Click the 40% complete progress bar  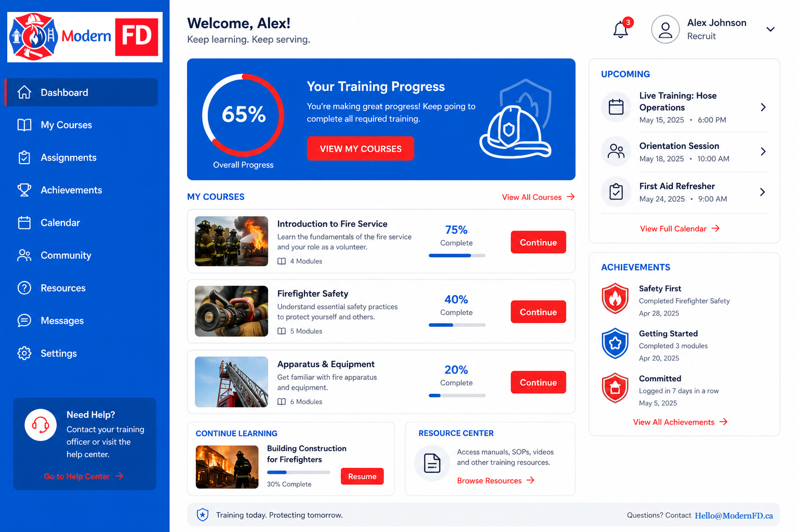pos(457,325)
